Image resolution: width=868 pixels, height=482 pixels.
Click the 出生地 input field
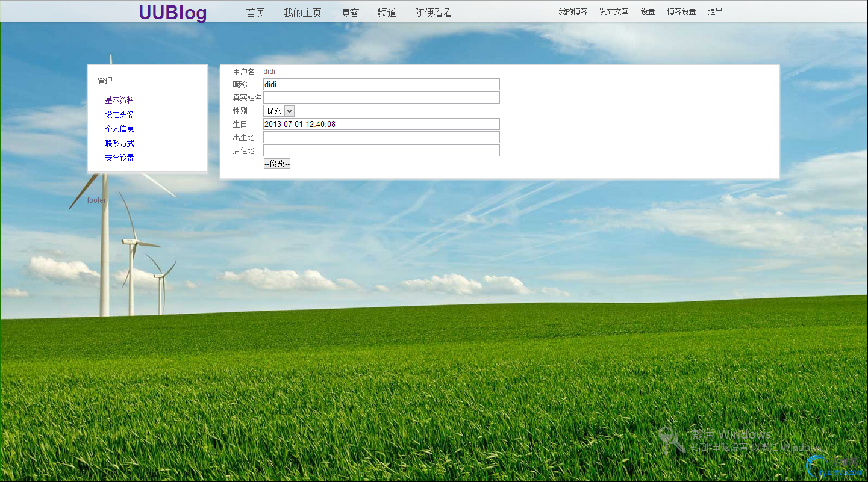[381, 137]
